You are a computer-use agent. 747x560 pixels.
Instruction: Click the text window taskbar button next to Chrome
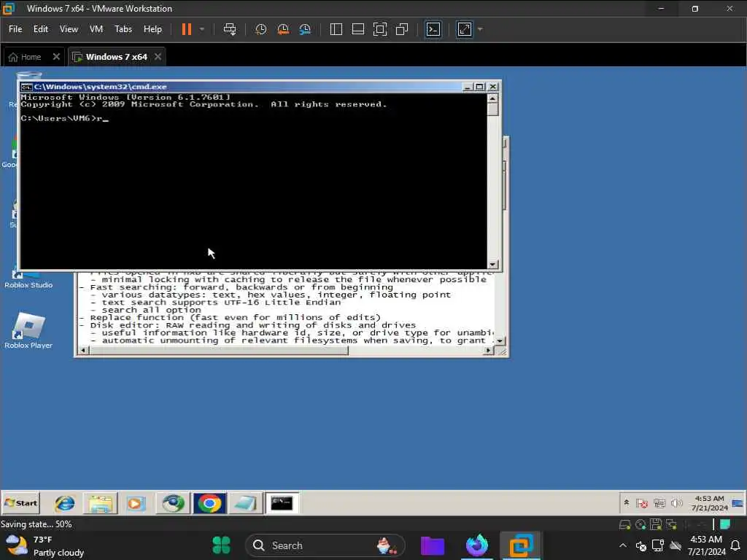245,503
